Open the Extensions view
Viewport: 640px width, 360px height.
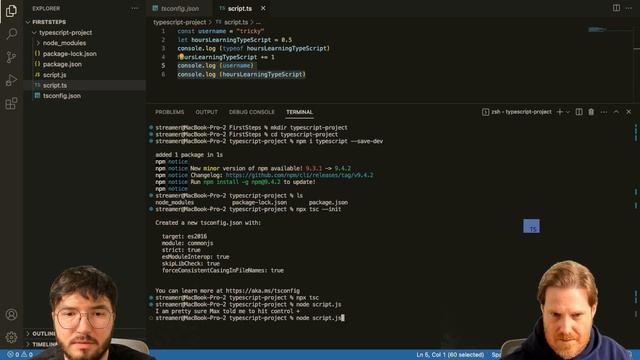(x=11, y=103)
